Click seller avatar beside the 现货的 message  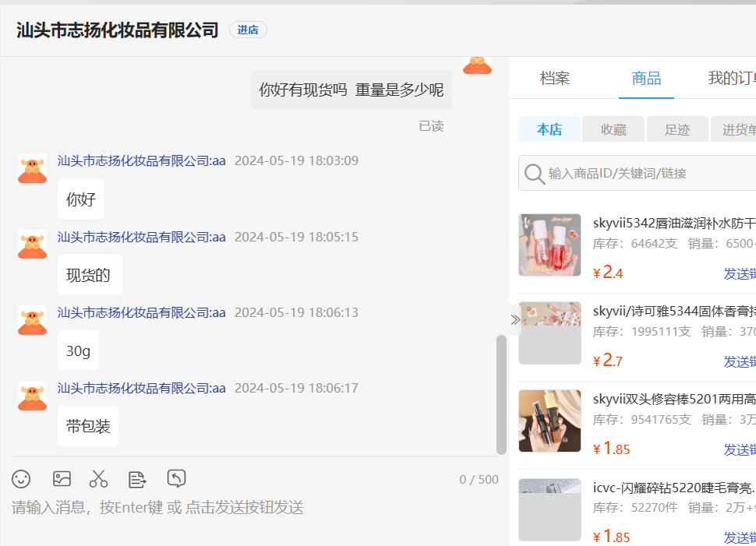pyautogui.click(x=33, y=245)
